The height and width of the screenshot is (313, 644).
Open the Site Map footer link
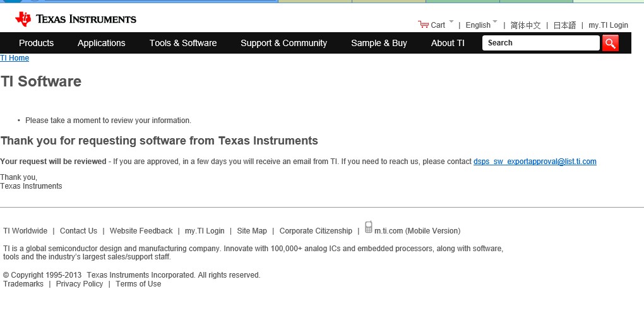pos(252,231)
